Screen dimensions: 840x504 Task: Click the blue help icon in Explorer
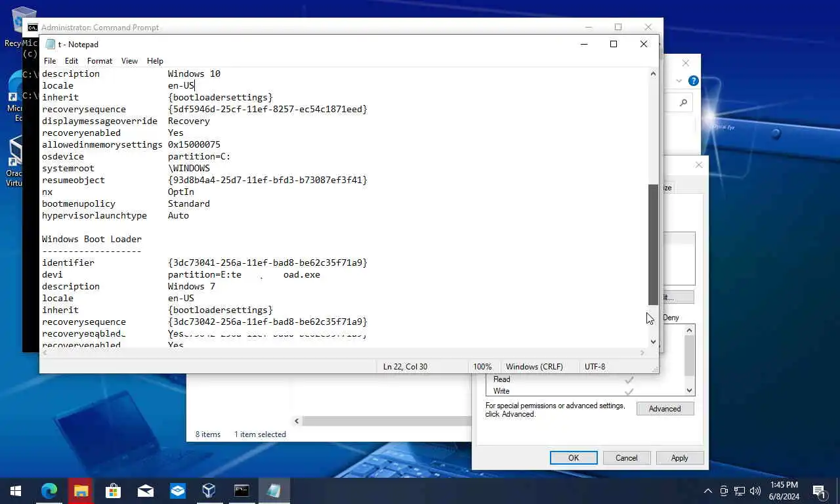coord(694,81)
